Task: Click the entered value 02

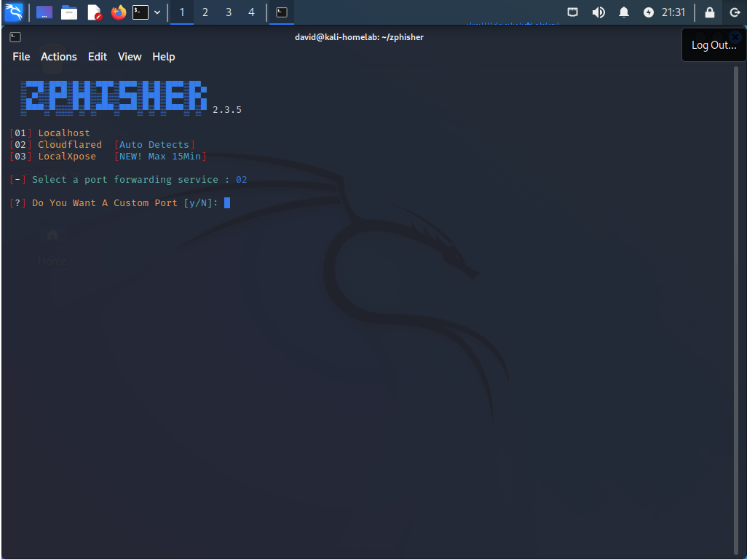Action: pyautogui.click(x=242, y=180)
